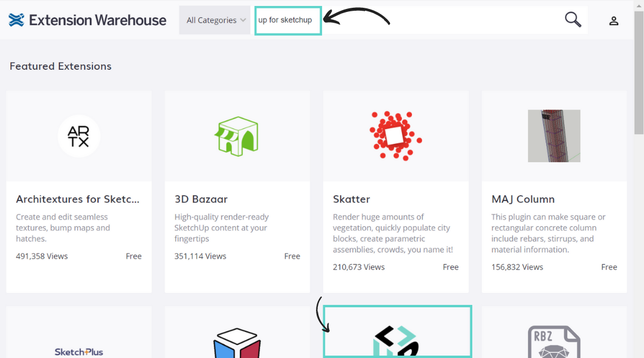644x358 pixels.
Task: Open the All Categories dropdown
Action: pyautogui.click(x=215, y=20)
